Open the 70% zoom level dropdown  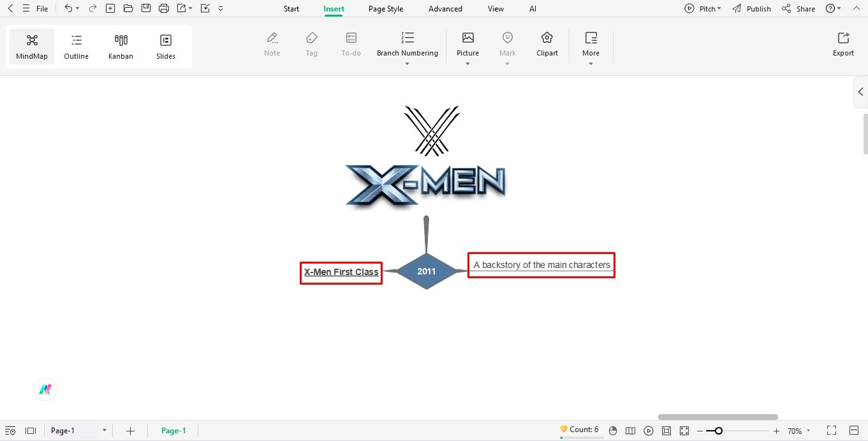(x=799, y=431)
